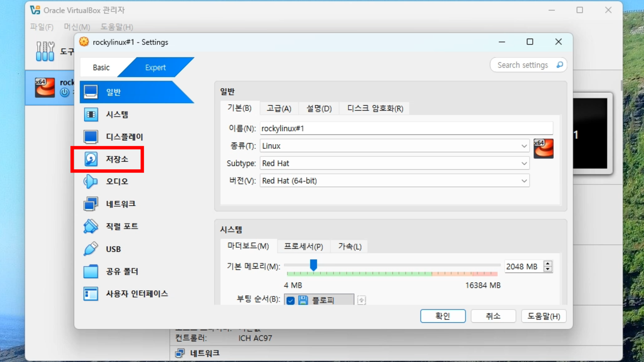The image size is (644, 362).
Task: Select the 시스템 (System) chip icon
Action: click(91, 115)
